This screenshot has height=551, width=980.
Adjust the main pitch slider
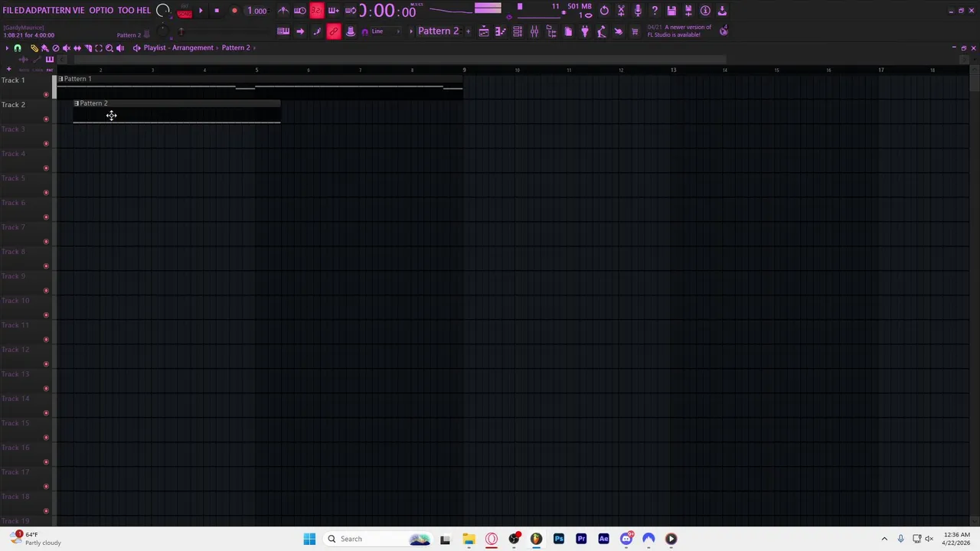(181, 31)
